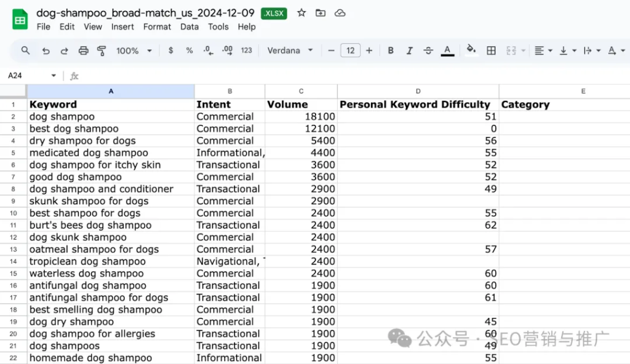Screen dimensions: 630x364
Task: Click the search menus magnifier icon
Action: (25, 50)
